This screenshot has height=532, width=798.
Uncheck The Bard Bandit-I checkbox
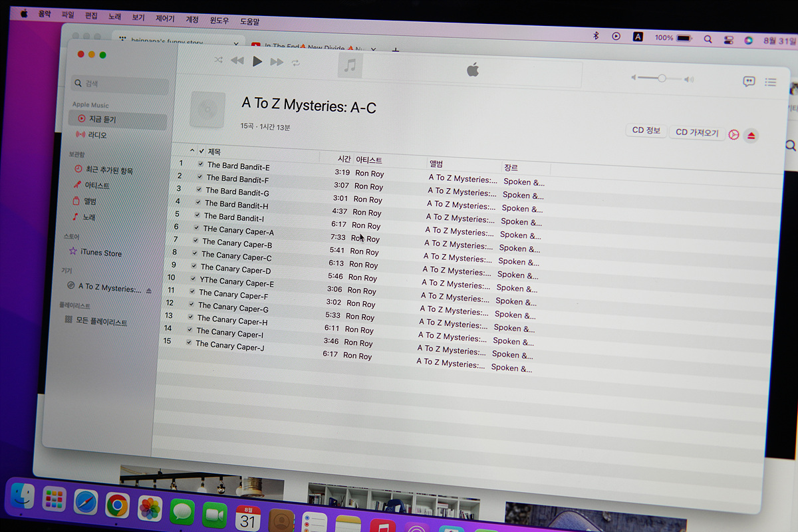(197, 215)
